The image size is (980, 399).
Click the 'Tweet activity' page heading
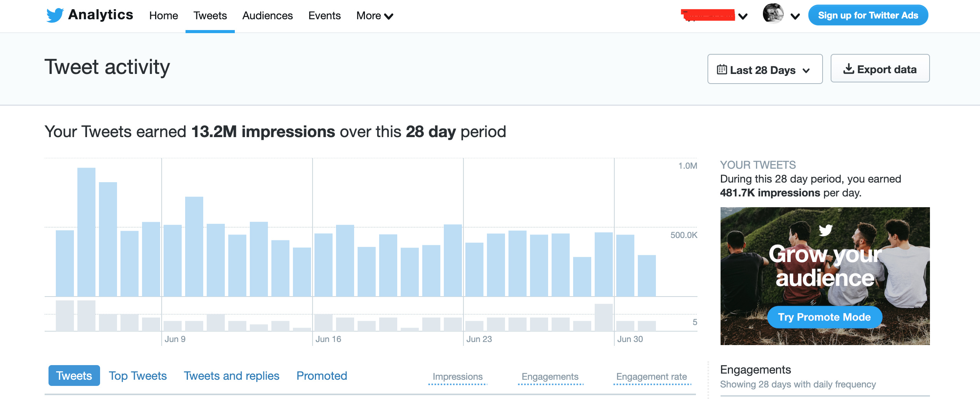(x=107, y=67)
